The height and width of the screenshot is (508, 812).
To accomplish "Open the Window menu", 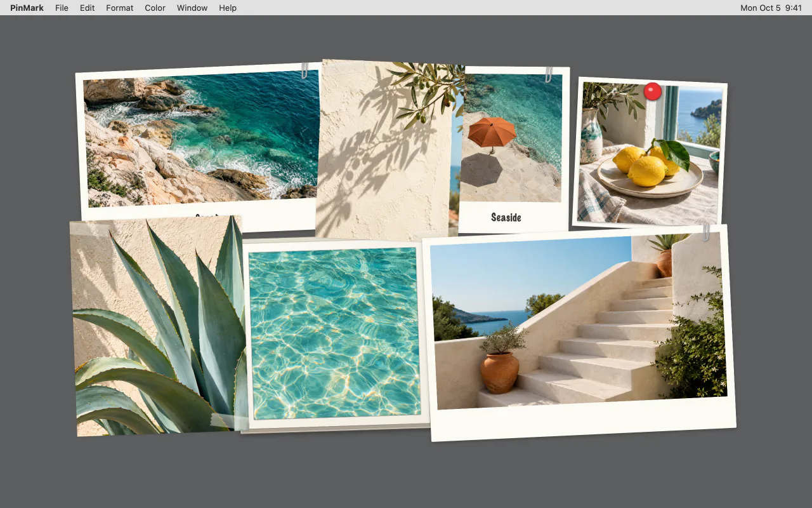I will coord(192,8).
